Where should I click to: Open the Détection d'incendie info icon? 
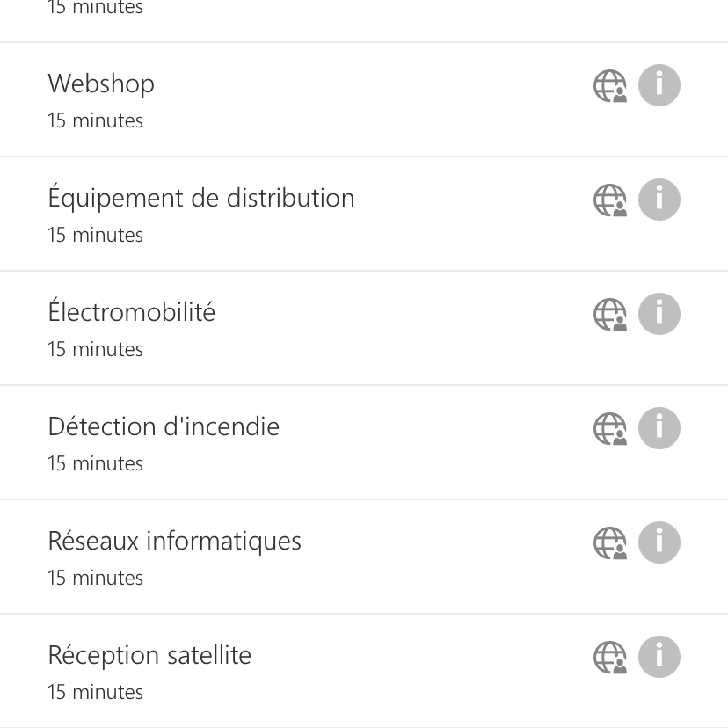pyautogui.click(x=659, y=428)
